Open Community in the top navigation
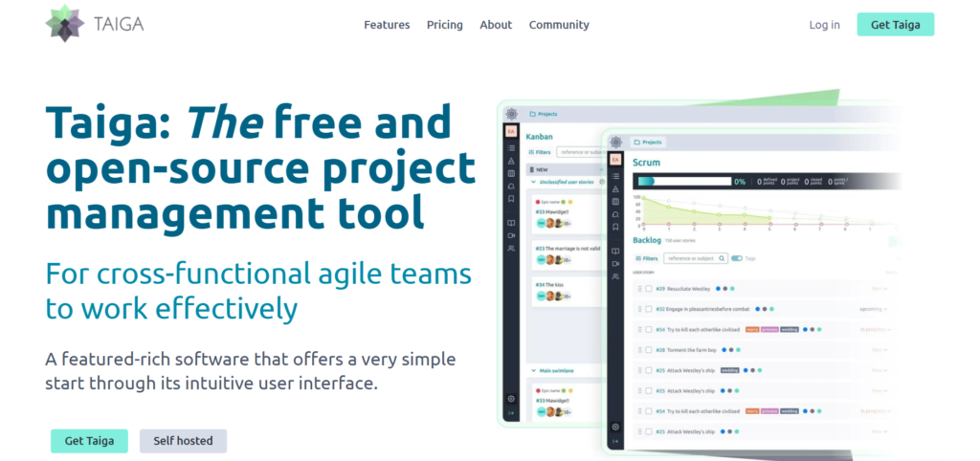980x461 pixels. coord(559,25)
